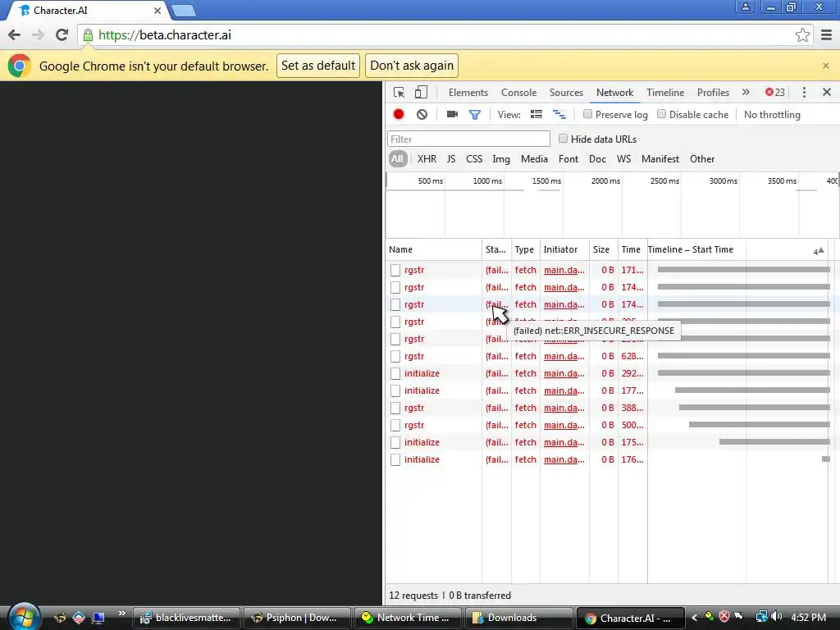Image resolution: width=840 pixels, height=630 pixels.
Task: Switch to the Character.AI browser tab
Action: (x=90, y=10)
